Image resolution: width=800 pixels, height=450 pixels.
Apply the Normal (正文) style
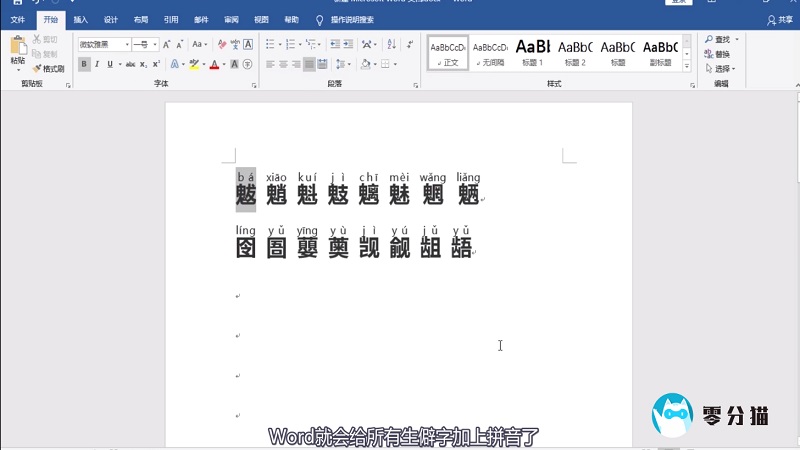[x=447, y=53]
